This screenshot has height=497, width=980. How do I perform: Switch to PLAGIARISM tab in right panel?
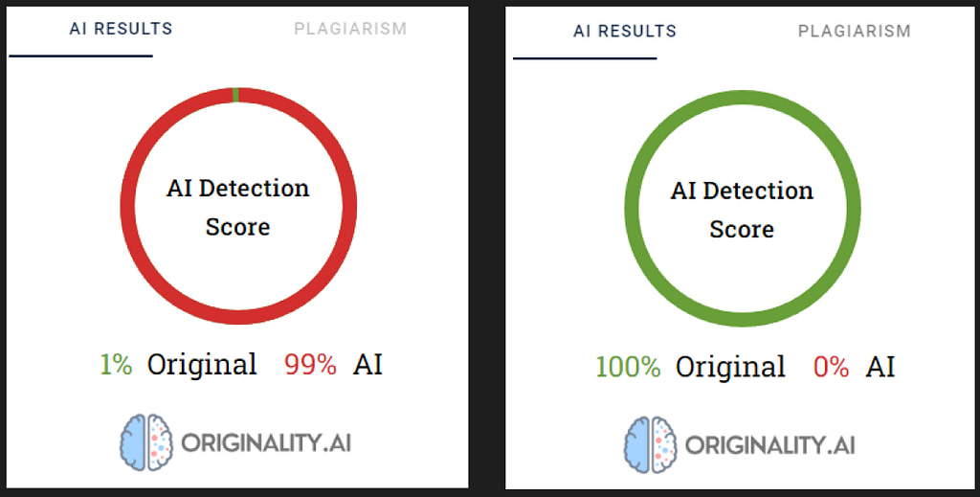(855, 32)
